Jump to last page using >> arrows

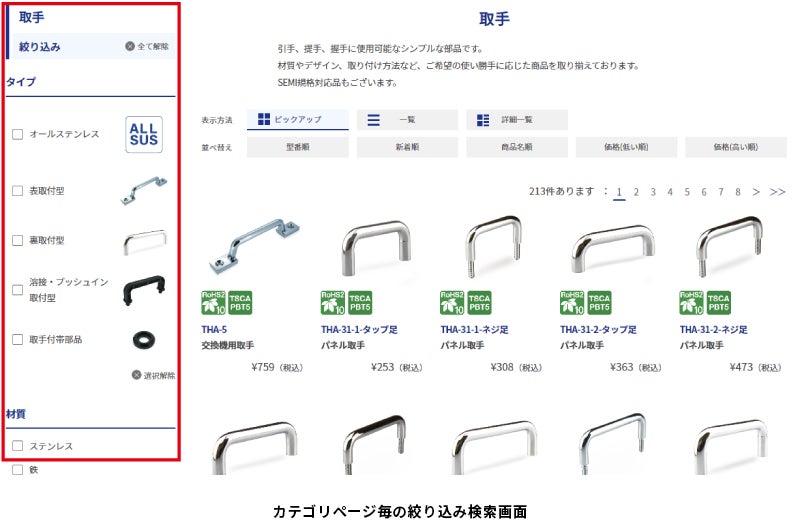(777, 192)
